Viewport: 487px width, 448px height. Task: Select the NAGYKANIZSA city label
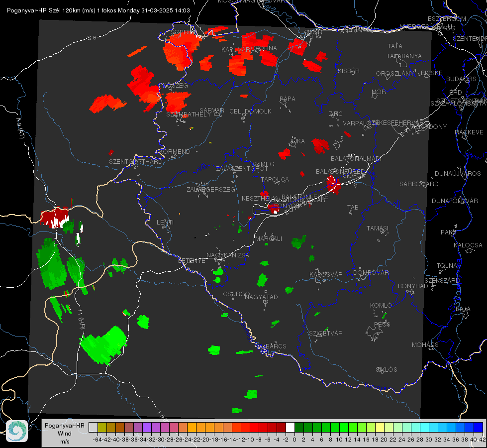pyautogui.click(x=228, y=255)
